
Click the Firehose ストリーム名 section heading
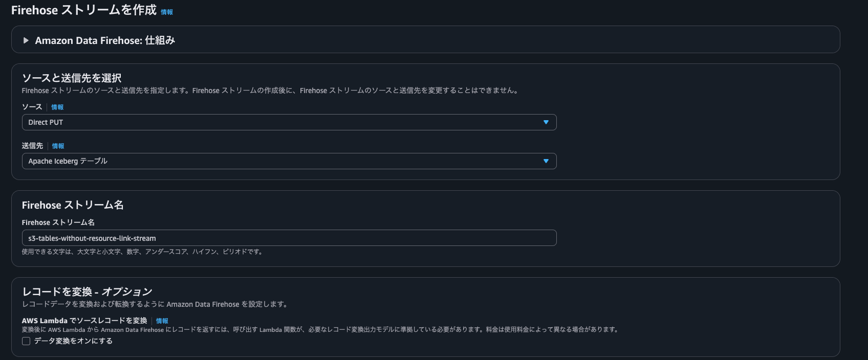(x=73, y=205)
